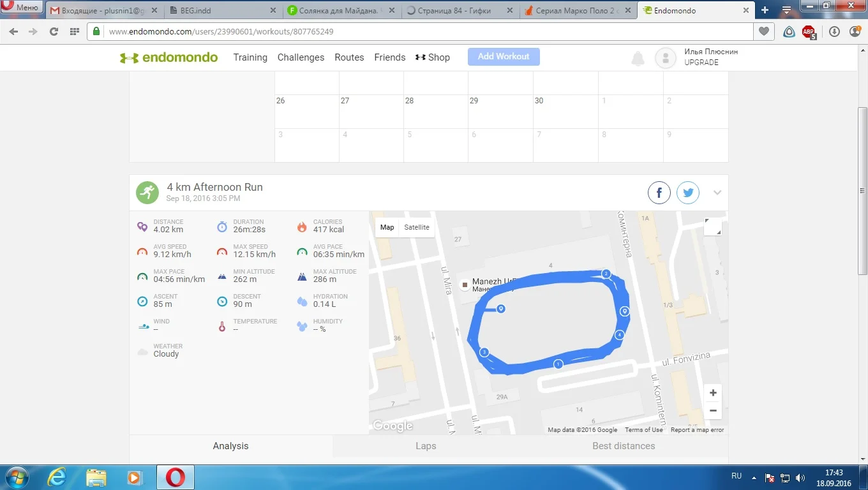This screenshot has width=868, height=490.
Task: Click the volume speaker tray icon
Action: [801, 477]
